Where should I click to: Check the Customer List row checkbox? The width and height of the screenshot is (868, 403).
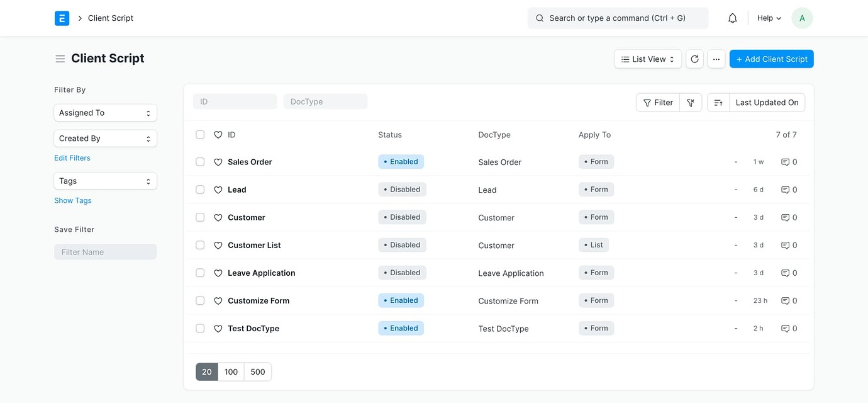200,245
